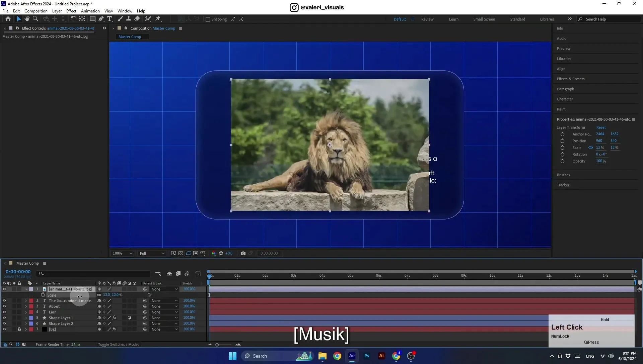Toggle transparency grid in the viewer
This screenshot has width=643, height=364.
(181, 253)
